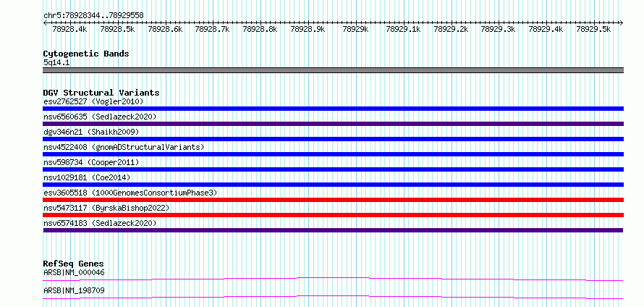Click the RefSeq Genes track heading
Screen dimensions: 644x307
point(74,264)
